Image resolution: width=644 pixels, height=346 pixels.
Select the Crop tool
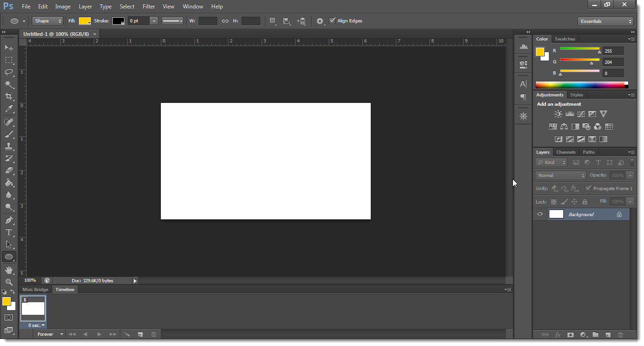pyautogui.click(x=8, y=96)
